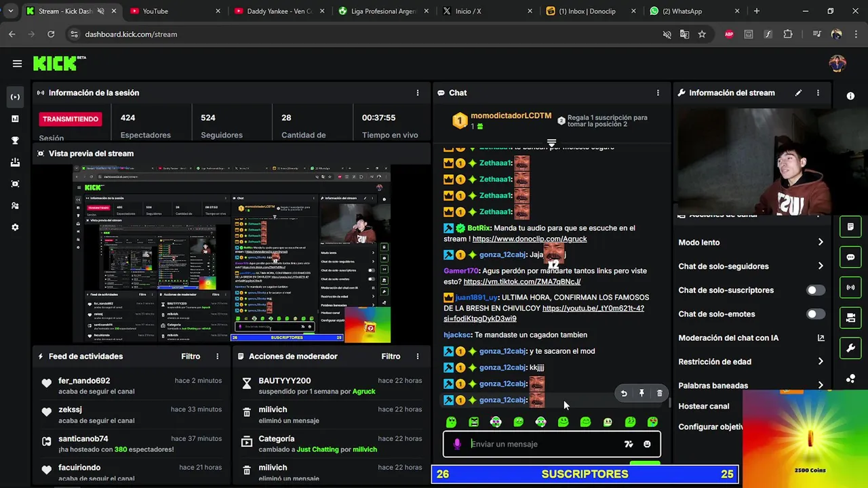Switch to the Inicio / X tab
This screenshot has height=488, width=868.
[x=488, y=11]
